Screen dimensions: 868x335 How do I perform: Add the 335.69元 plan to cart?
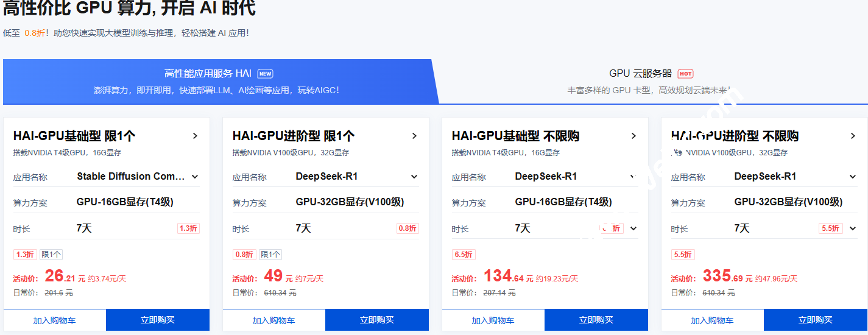pos(712,320)
